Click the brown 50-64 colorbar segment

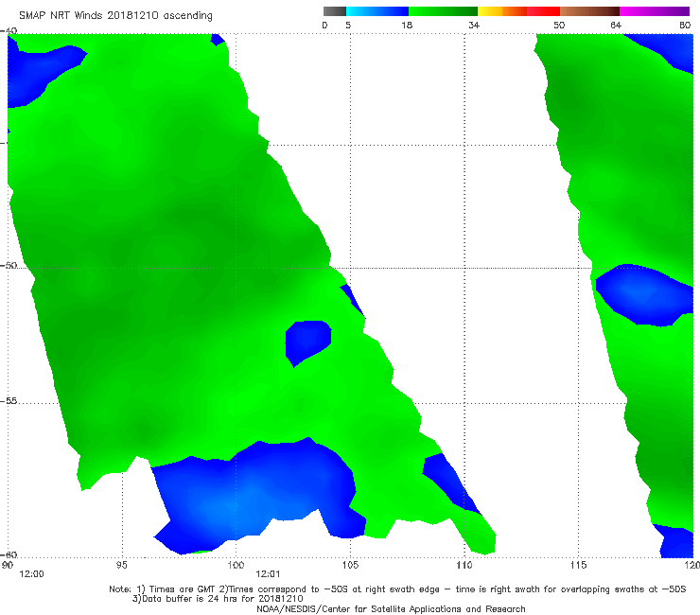[589, 11]
